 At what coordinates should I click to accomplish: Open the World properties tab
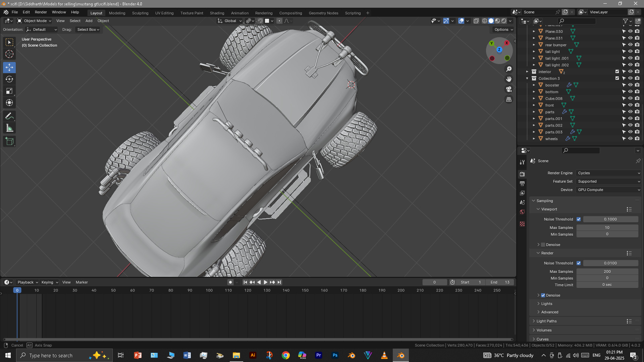click(522, 212)
